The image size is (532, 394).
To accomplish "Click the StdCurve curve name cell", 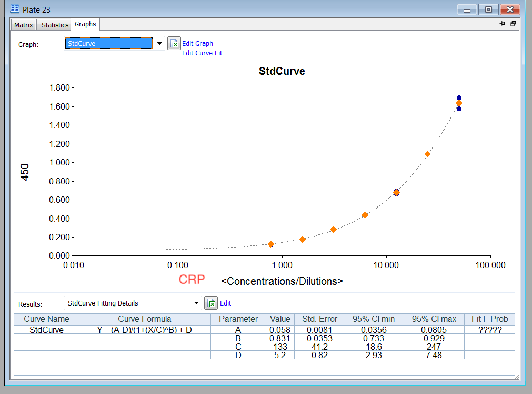I will click(46, 330).
